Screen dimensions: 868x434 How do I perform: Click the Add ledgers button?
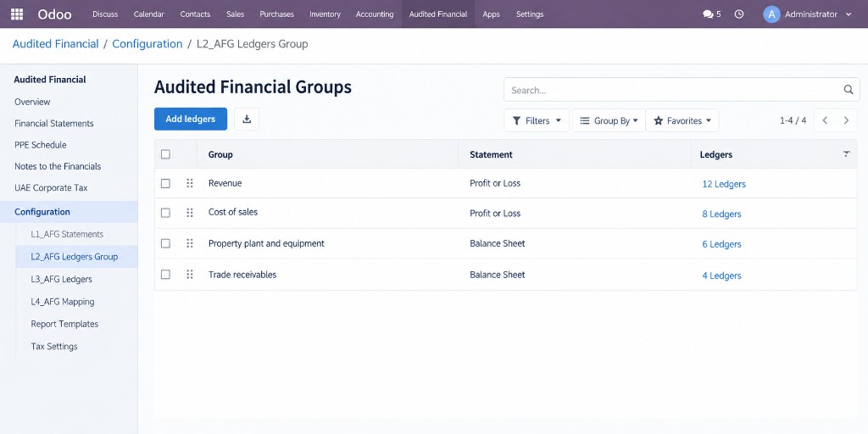tap(191, 119)
